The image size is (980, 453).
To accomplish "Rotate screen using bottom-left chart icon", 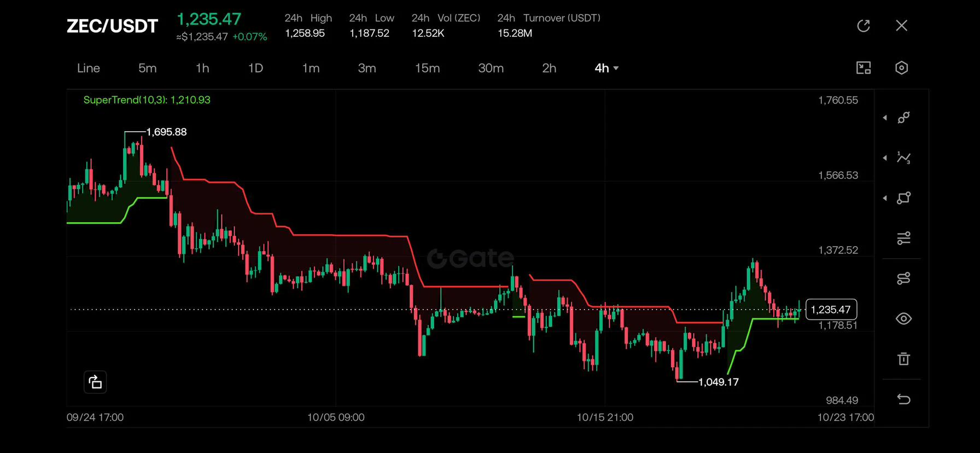I will click(x=95, y=382).
